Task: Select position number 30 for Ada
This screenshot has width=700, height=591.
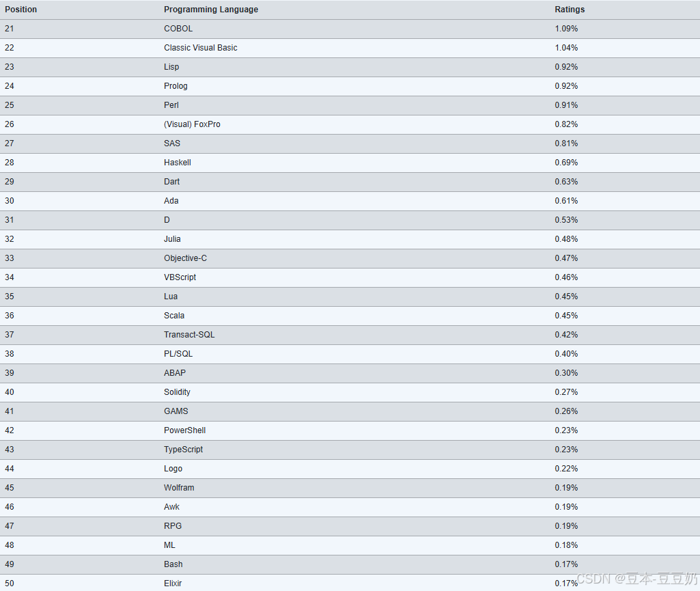Action: (x=10, y=201)
